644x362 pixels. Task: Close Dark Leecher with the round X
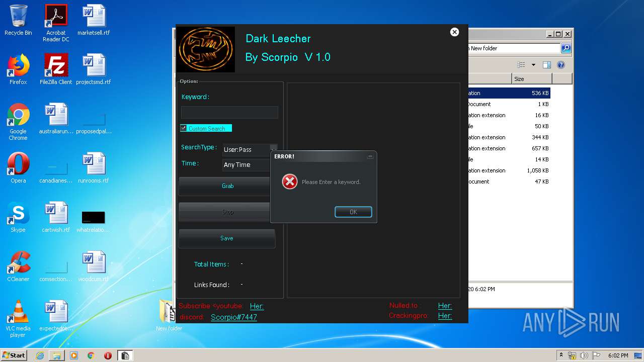(x=454, y=32)
